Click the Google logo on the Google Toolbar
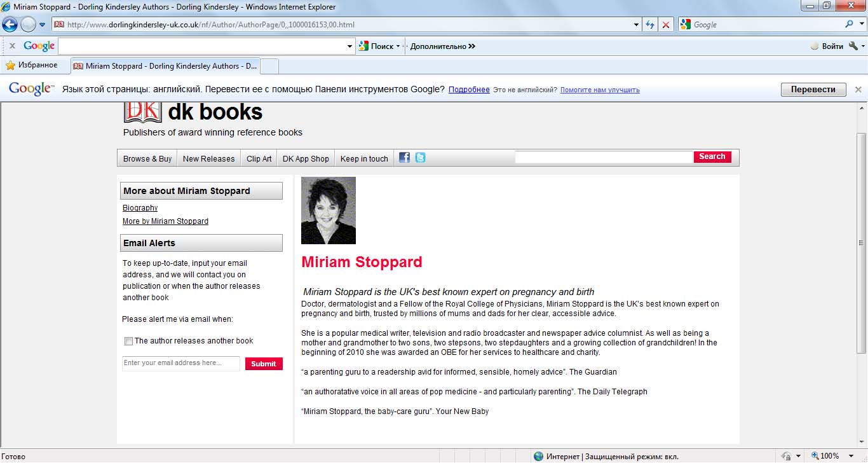Image resolution: width=868 pixels, height=463 pixels. pyautogui.click(x=39, y=46)
